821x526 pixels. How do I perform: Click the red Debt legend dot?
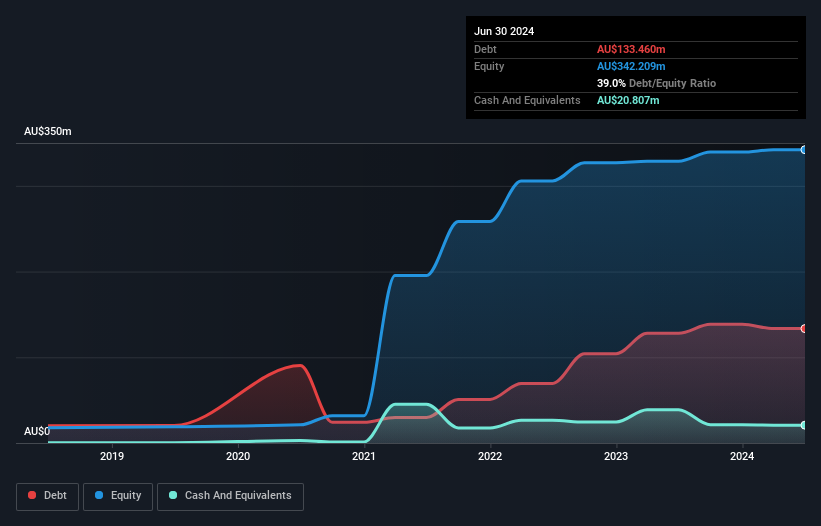(32, 495)
